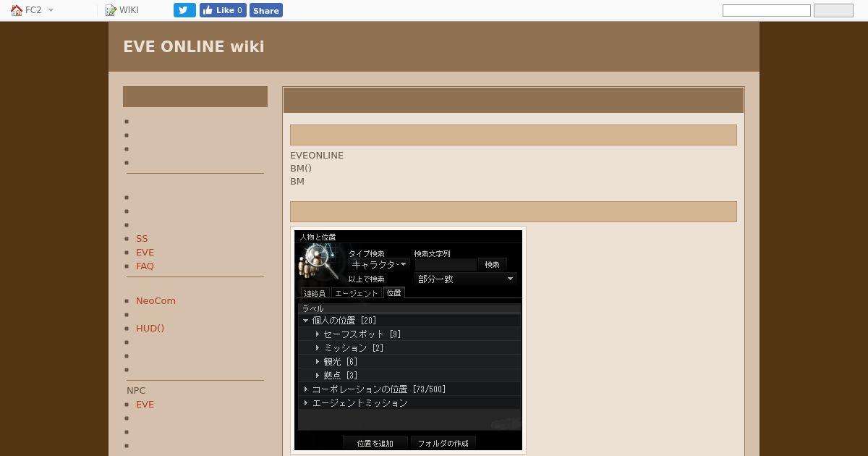Focus the top-right search input field
This screenshot has height=456, width=868.
pos(767,10)
